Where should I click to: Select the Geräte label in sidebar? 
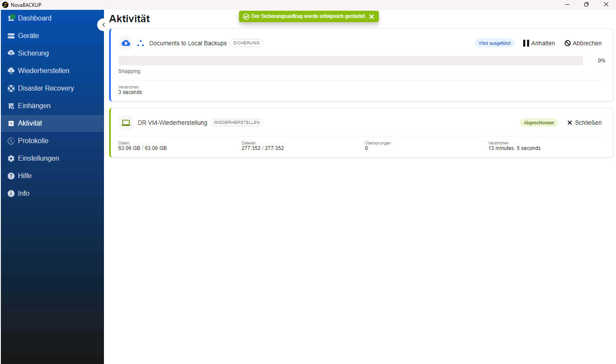(28, 36)
